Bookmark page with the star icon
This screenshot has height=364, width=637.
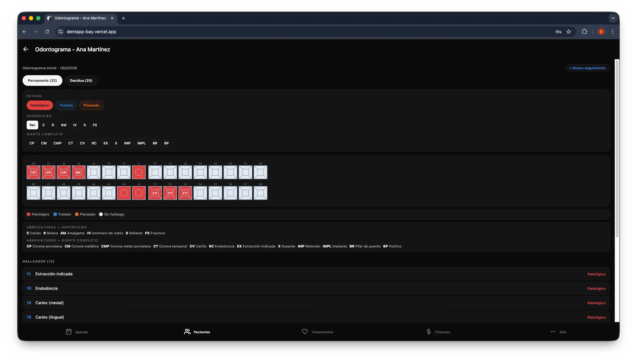click(x=569, y=32)
